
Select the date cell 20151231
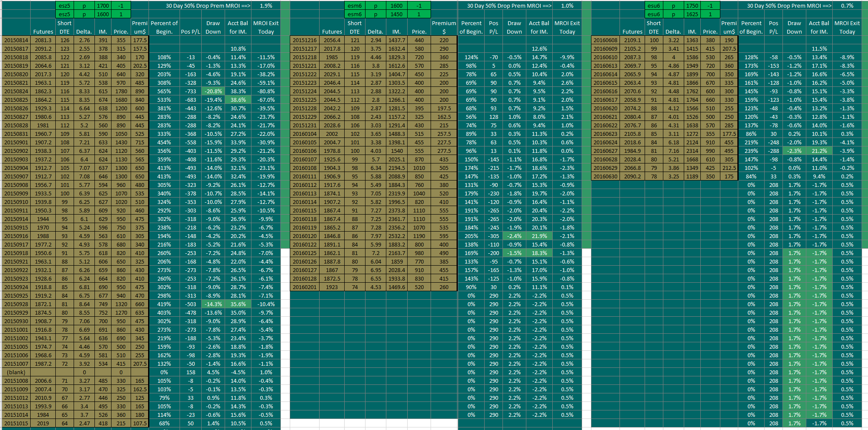(x=305, y=126)
